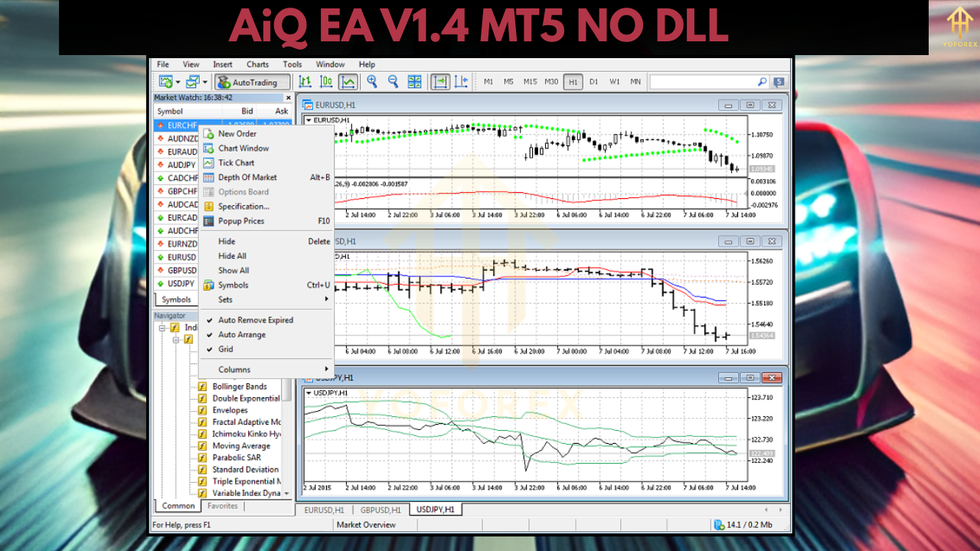This screenshot has width=980, height=551.
Task: Select the zoom out magnifier icon
Action: (393, 82)
